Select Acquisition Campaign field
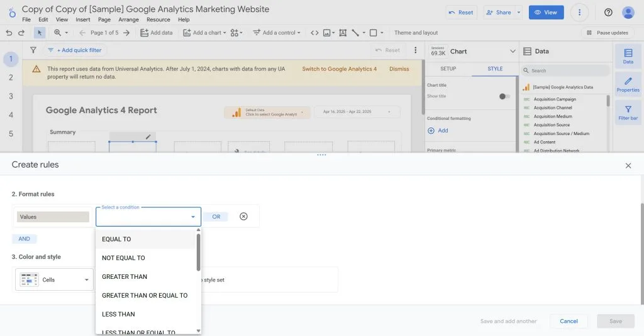This screenshot has width=644, height=336. [555, 99]
